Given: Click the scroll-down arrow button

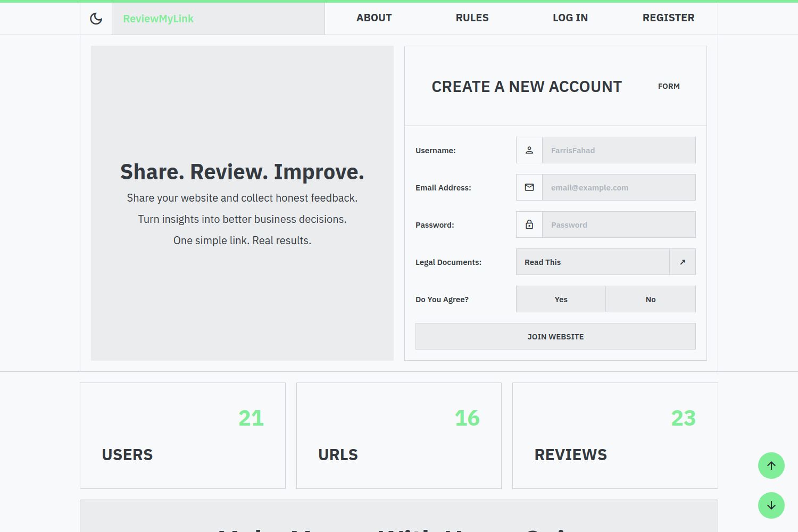Looking at the screenshot, I should (771, 505).
